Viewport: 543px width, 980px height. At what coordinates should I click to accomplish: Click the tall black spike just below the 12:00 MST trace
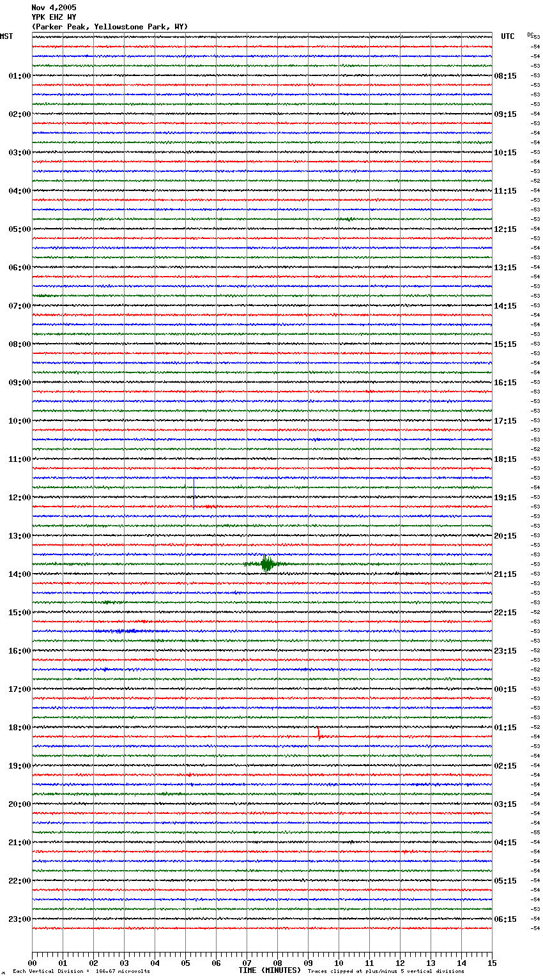coord(194,493)
